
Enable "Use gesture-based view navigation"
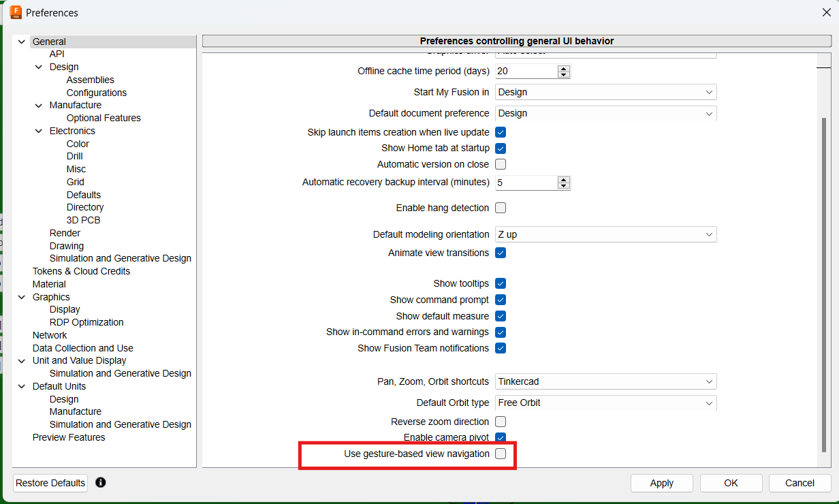tap(501, 454)
